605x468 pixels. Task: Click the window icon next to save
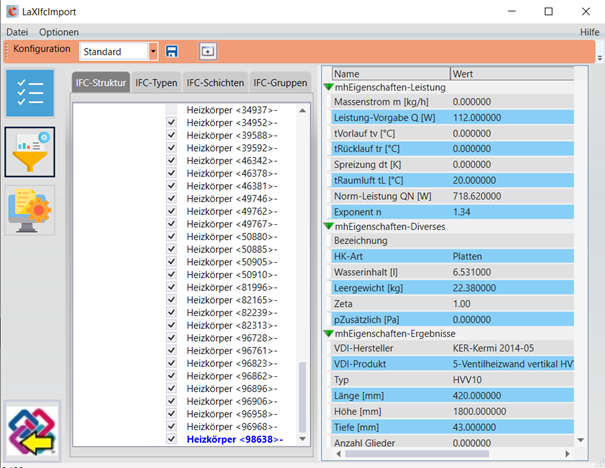pos(208,51)
